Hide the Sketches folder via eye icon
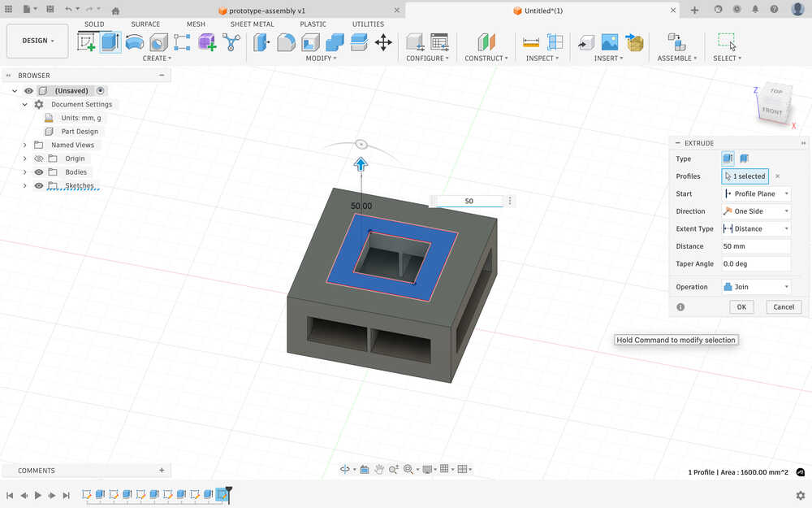Viewport: 812px width, 508px height. coord(39,185)
